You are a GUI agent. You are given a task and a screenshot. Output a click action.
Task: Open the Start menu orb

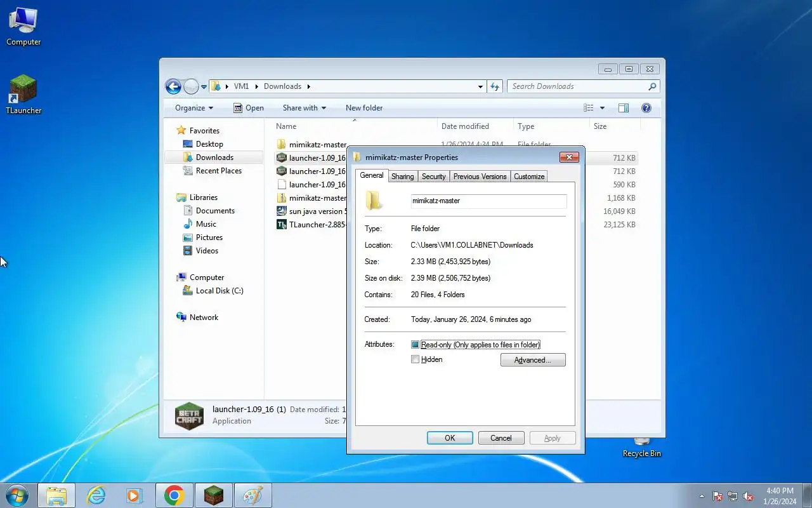16,495
